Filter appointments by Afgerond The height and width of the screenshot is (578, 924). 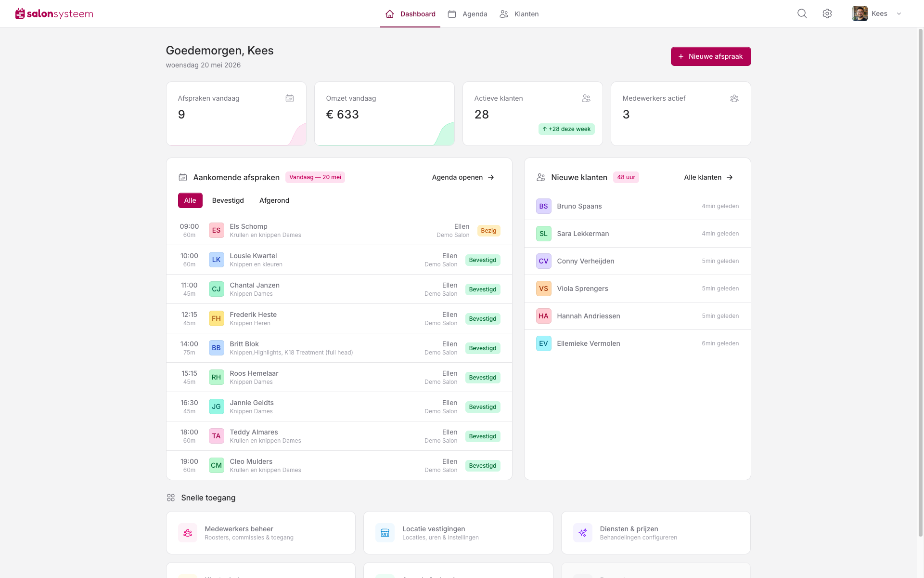point(274,200)
